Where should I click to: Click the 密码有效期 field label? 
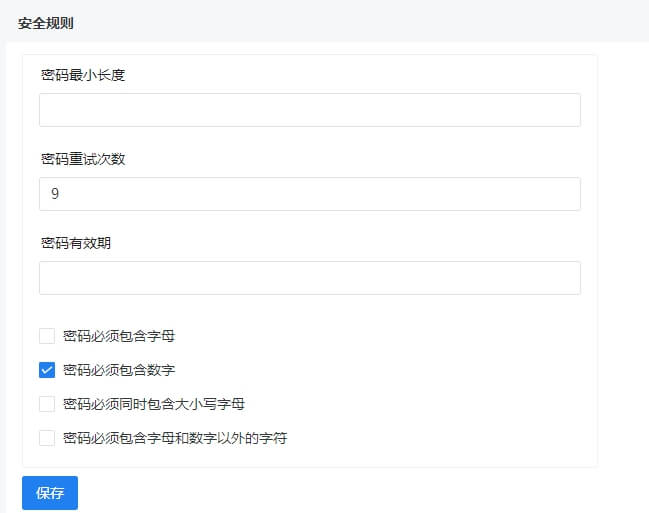pos(76,243)
